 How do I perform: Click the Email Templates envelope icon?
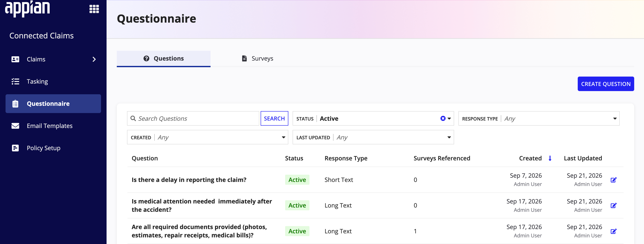[15, 126]
